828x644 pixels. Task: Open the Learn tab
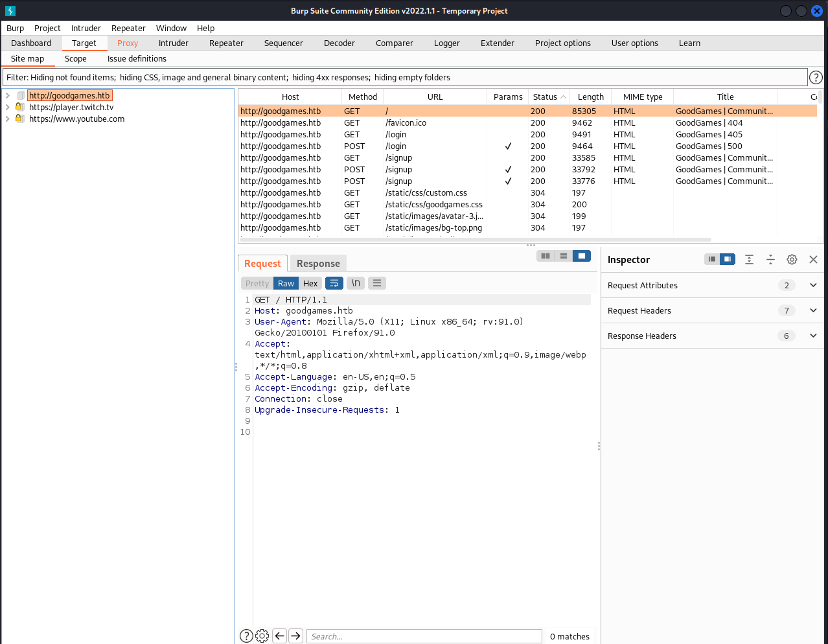point(689,43)
